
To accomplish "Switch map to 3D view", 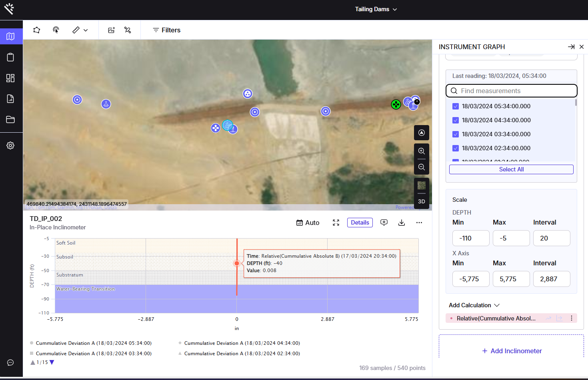I will coord(421,201).
